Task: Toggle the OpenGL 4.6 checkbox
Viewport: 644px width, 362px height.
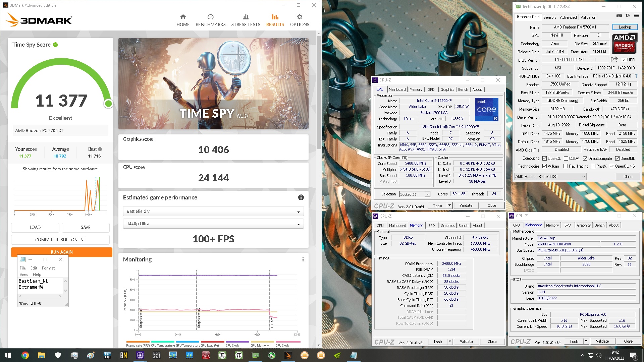Action: coord(612,166)
